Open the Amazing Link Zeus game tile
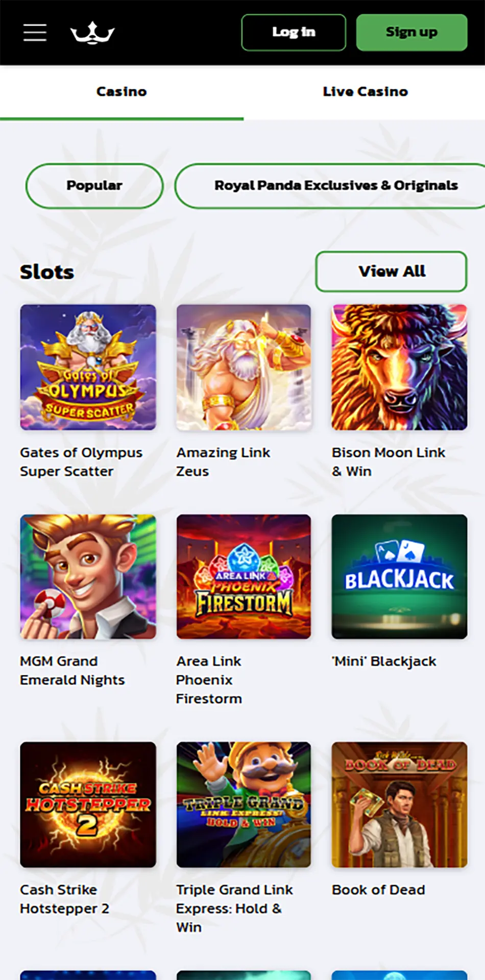 click(x=244, y=367)
